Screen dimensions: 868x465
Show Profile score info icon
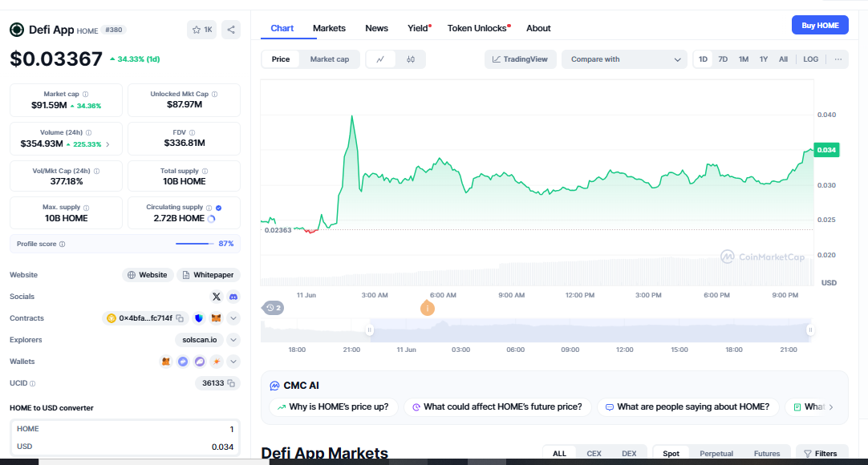click(x=62, y=244)
